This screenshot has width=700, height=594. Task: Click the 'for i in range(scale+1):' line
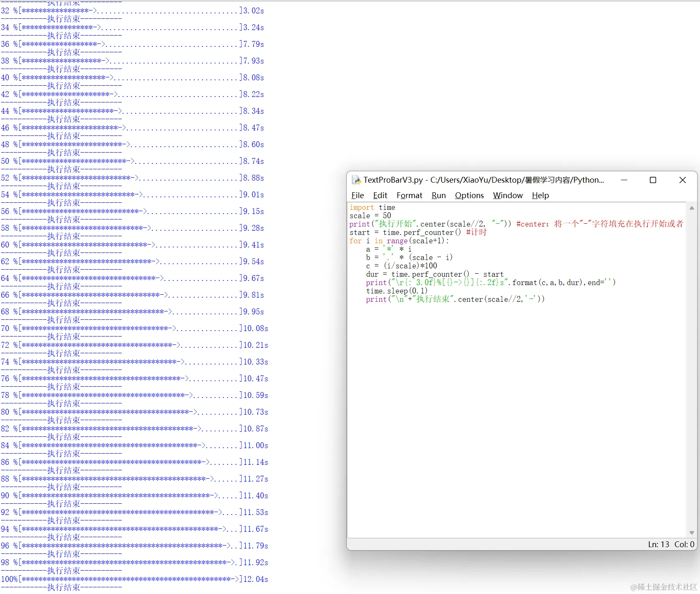pyautogui.click(x=399, y=241)
